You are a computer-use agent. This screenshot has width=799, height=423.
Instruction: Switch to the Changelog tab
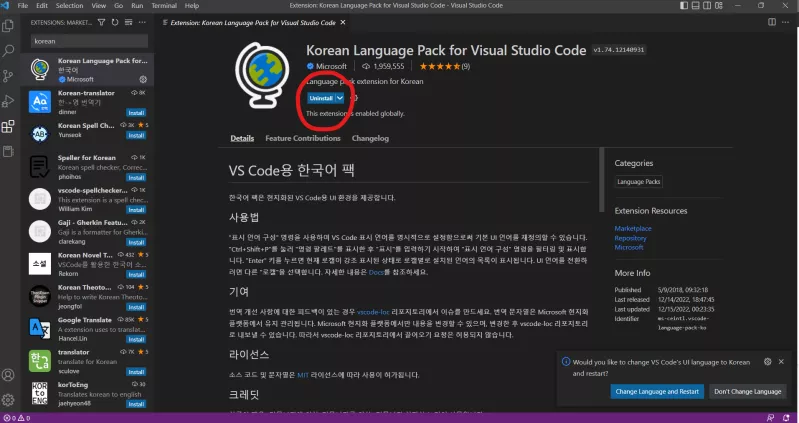click(x=370, y=138)
